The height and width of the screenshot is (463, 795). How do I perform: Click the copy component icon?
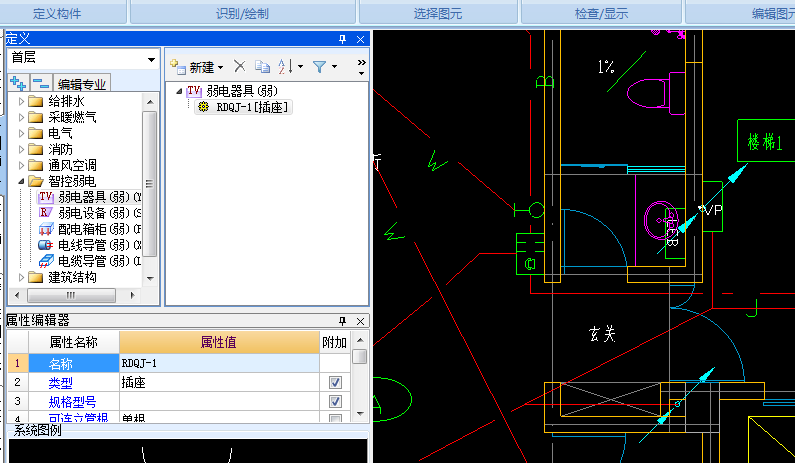(x=262, y=66)
